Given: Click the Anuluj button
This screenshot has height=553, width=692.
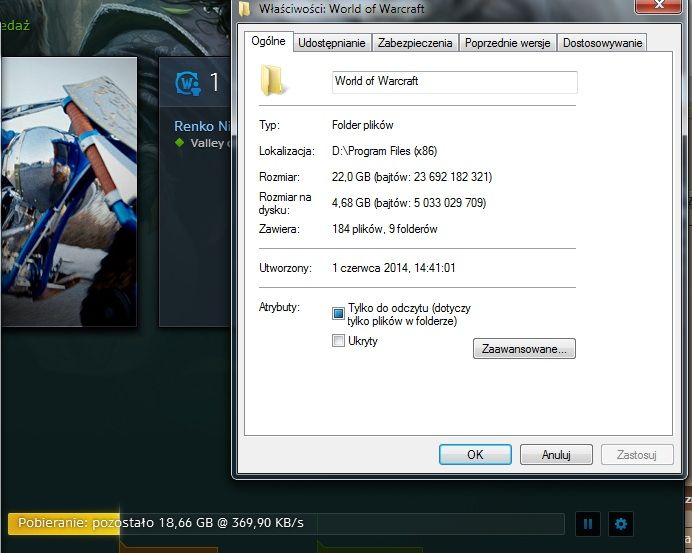Looking at the screenshot, I should click(x=556, y=455).
